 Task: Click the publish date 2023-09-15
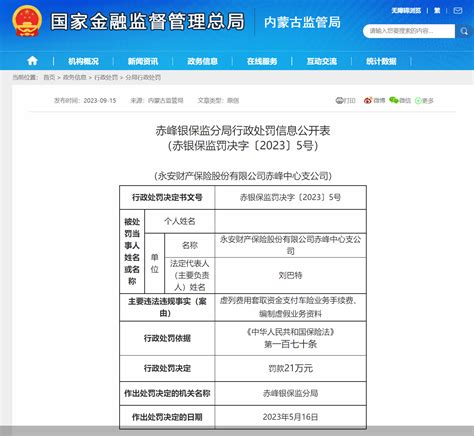pos(100,100)
